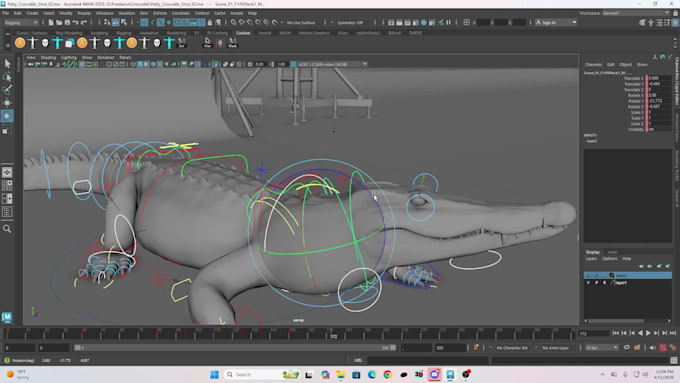
Task: Enable Snap to Curves magnet icon
Action: tap(242, 23)
